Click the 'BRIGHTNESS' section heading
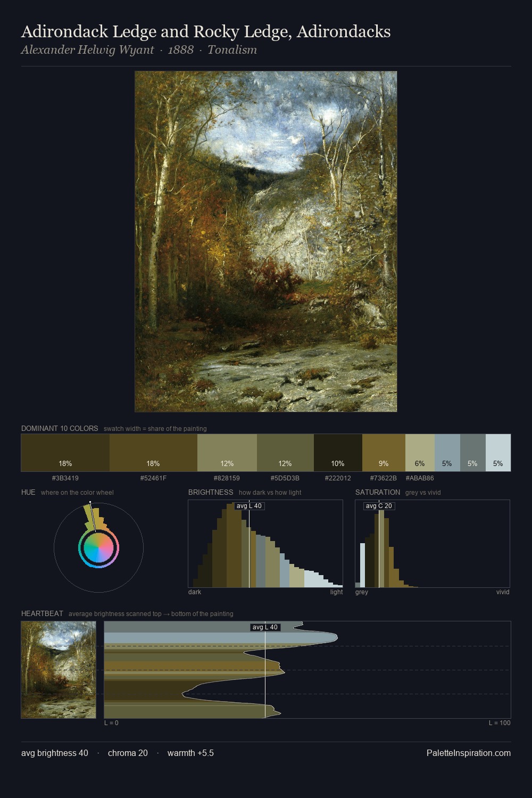This screenshot has height=798, width=532. 211,492
